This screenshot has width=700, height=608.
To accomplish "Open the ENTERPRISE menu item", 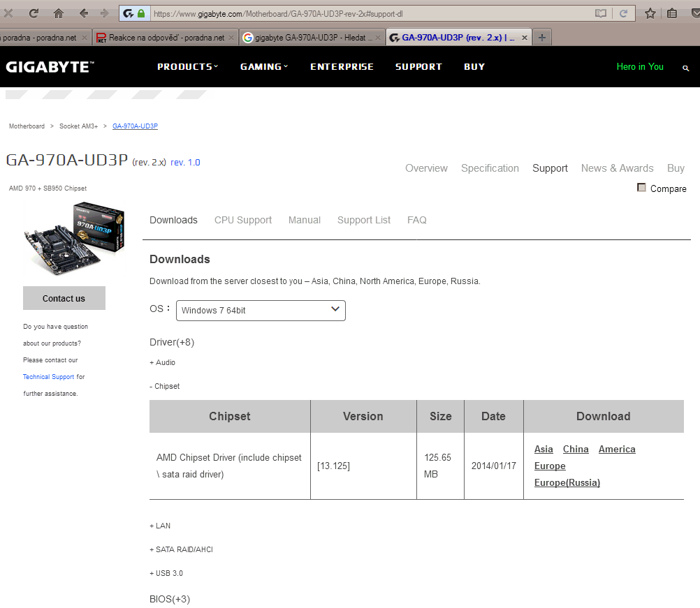I will (342, 67).
